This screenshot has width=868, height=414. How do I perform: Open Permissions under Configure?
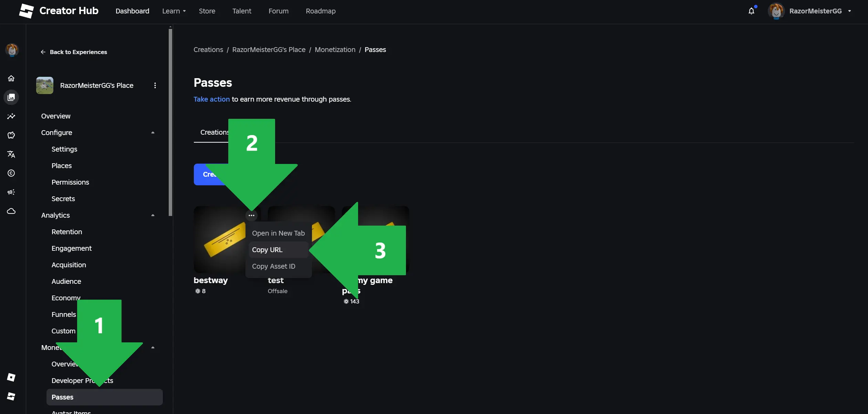point(70,182)
